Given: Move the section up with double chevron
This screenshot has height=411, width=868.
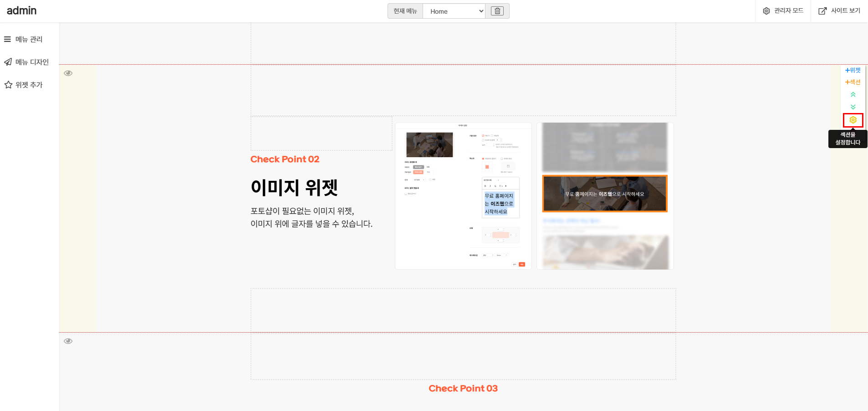Looking at the screenshot, I should tap(853, 94).
